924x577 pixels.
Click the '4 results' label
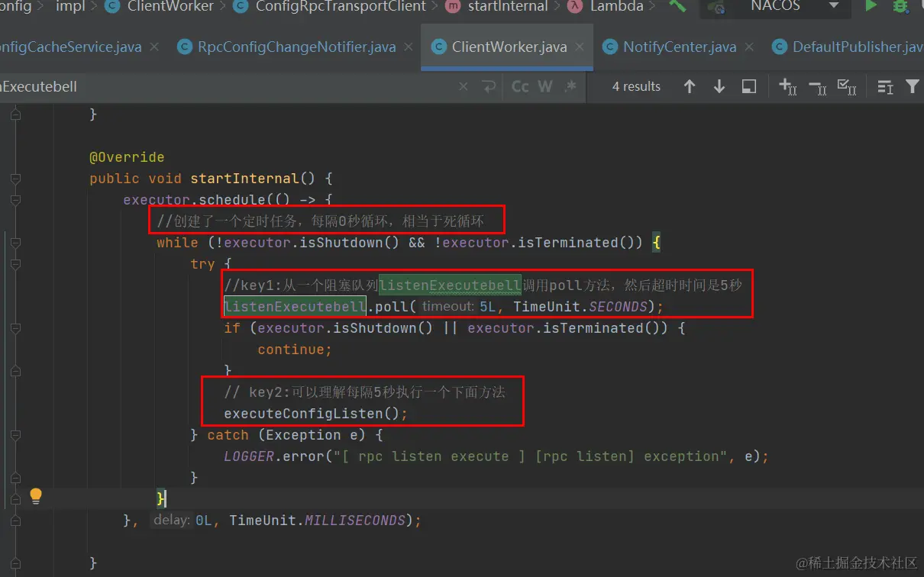point(636,86)
